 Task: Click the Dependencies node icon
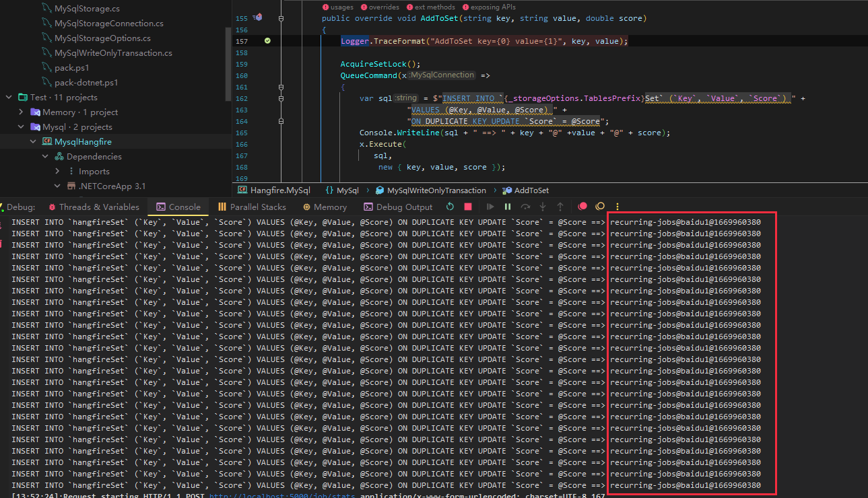click(59, 156)
